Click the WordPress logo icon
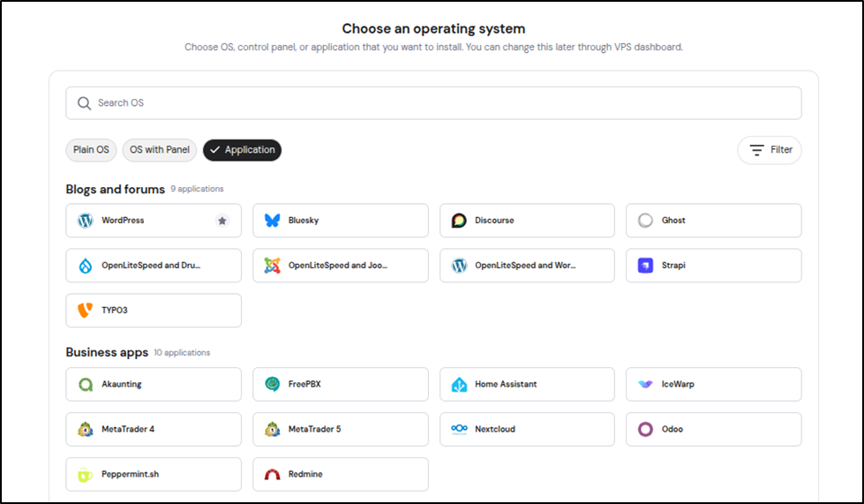Screen dimensions: 864x504 (x=86, y=221)
